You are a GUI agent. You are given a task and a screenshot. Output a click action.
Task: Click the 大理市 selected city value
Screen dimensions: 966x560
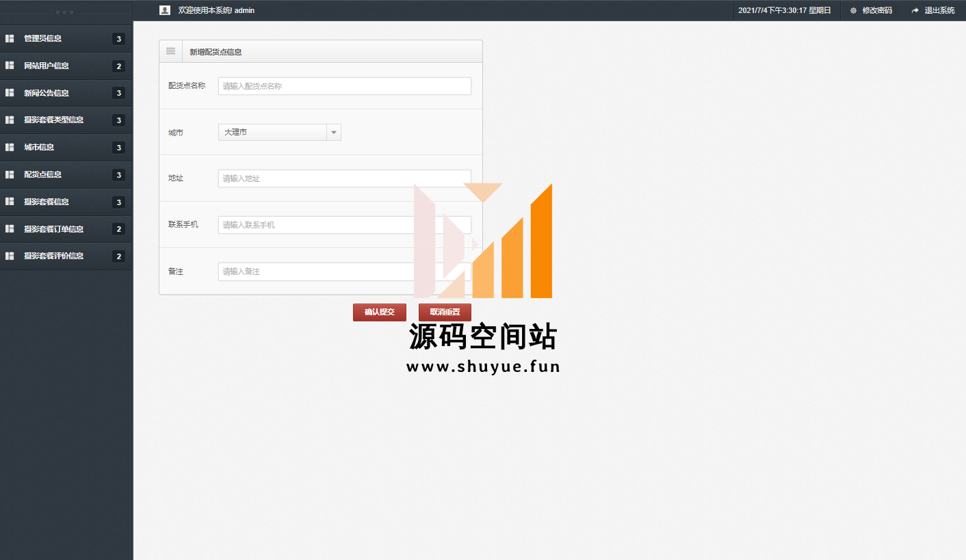pyautogui.click(x=236, y=132)
